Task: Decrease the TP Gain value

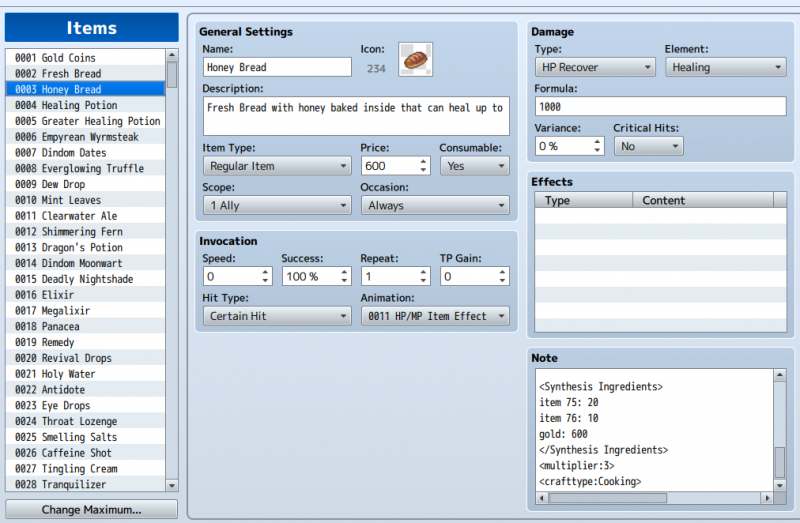Action: [503, 281]
